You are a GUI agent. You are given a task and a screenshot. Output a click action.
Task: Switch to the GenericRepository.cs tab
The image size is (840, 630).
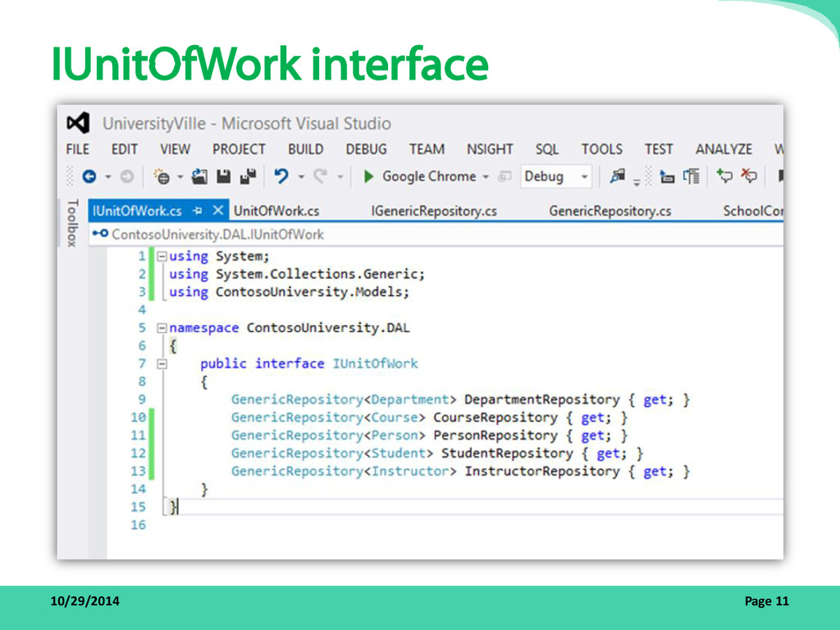(x=610, y=211)
